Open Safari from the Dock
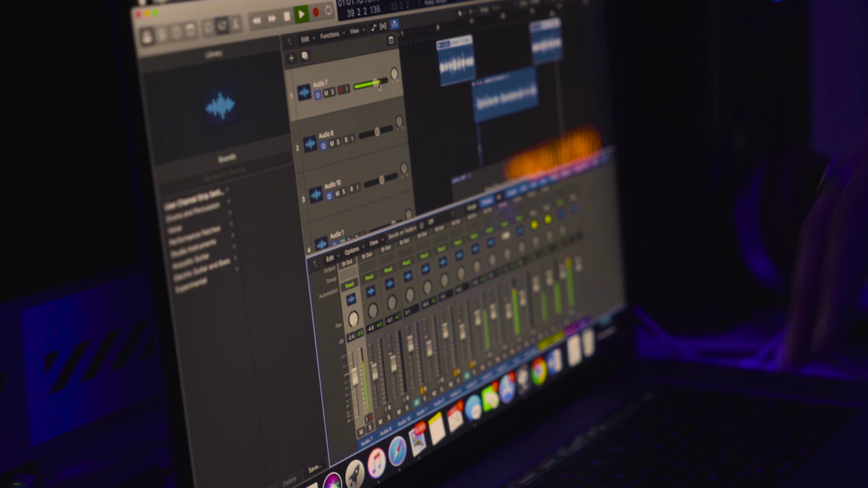Viewport: 868px width, 488px height. [x=397, y=450]
